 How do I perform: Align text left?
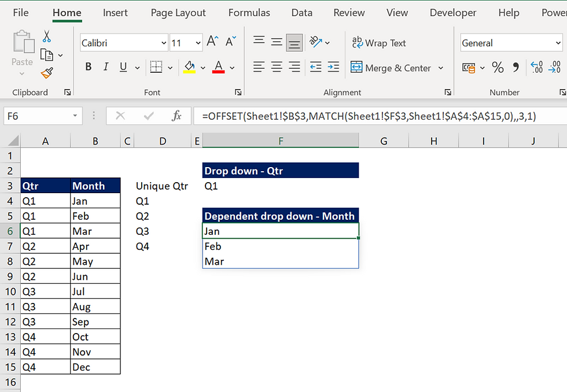coord(259,67)
